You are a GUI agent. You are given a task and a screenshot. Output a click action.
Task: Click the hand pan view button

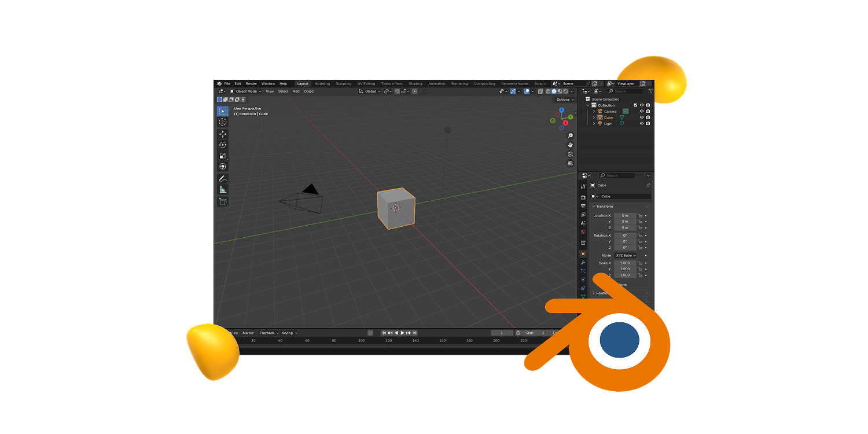click(x=570, y=145)
